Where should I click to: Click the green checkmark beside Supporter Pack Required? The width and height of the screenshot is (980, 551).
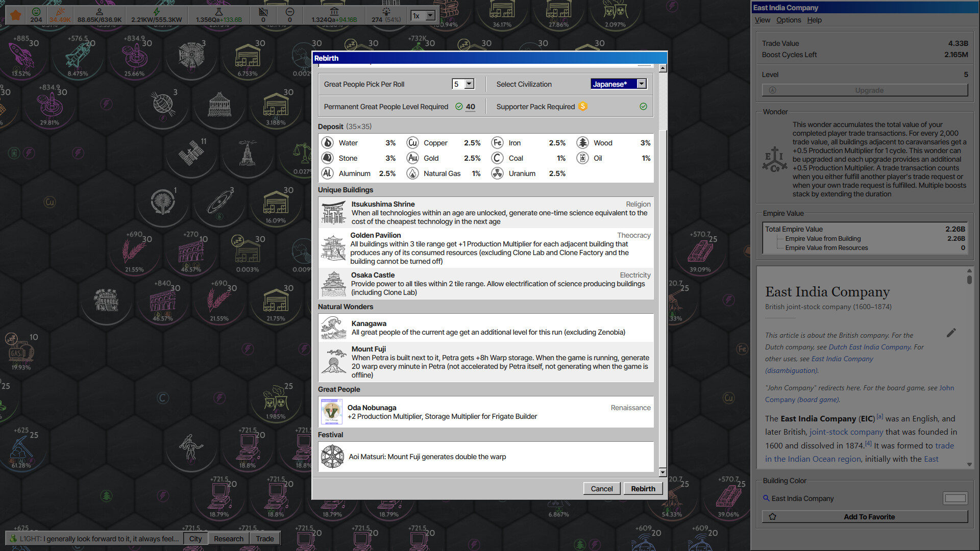pos(643,106)
